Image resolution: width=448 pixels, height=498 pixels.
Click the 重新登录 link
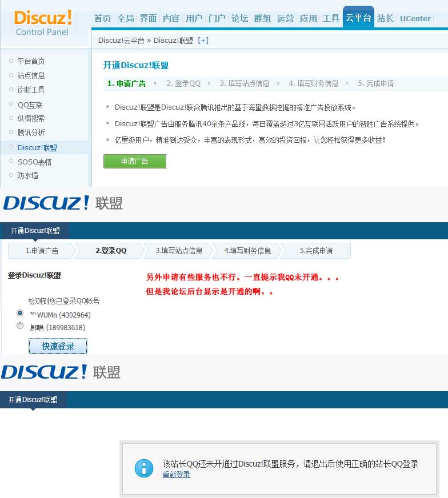click(x=177, y=475)
